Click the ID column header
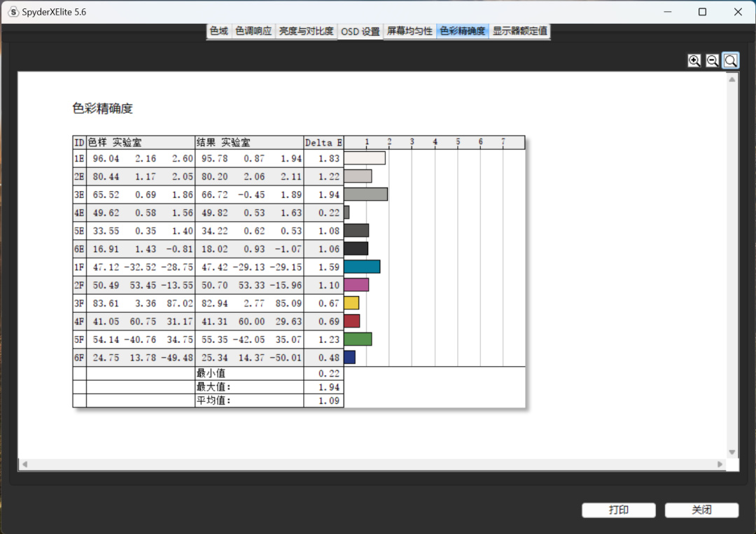Viewport: 756px width, 534px height. [79, 143]
